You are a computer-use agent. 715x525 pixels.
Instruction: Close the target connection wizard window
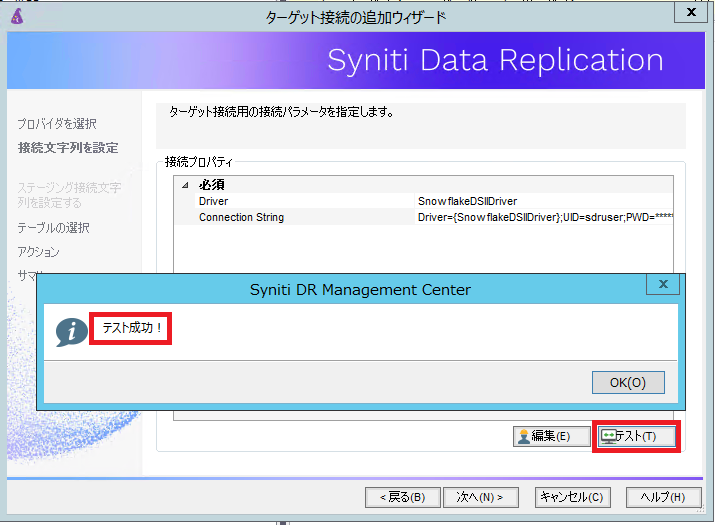[x=691, y=12]
